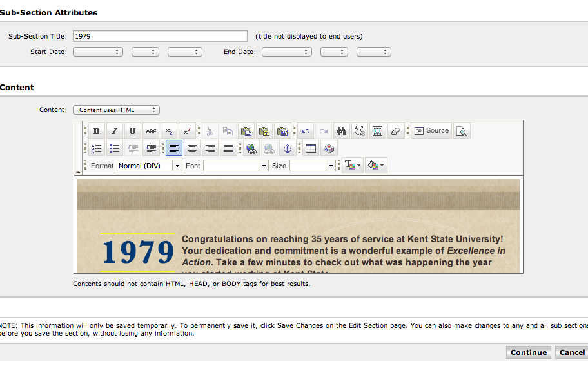This screenshot has width=588, height=366.
Task: Open the background color picker
Action: tap(375, 166)
